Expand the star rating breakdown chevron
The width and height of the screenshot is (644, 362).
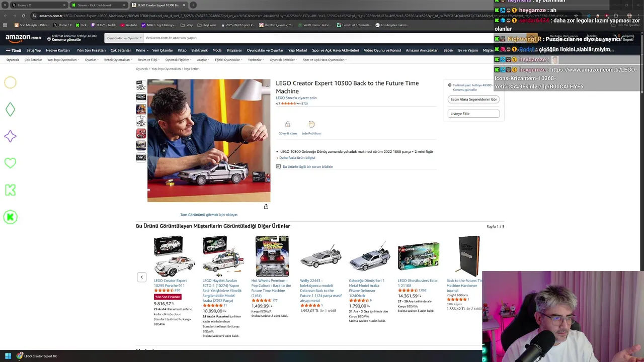point(298,104)
